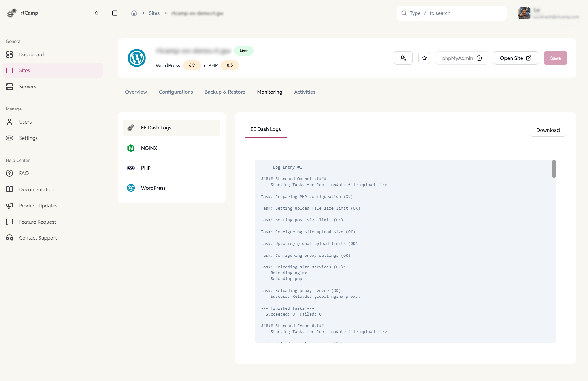Select the NGINX log source icon
Image resolution: width=588 pixels, height=381 pixels.
pyautogui.click(x=131, y=148)
